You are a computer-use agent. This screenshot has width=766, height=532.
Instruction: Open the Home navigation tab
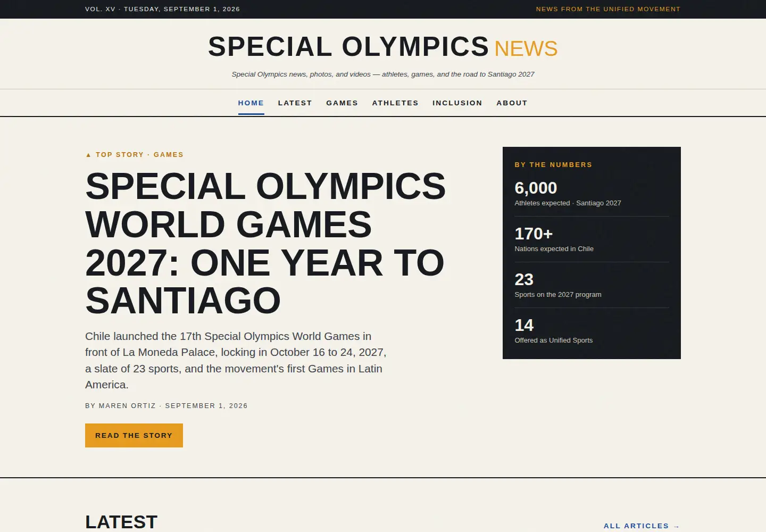[251, 103]
